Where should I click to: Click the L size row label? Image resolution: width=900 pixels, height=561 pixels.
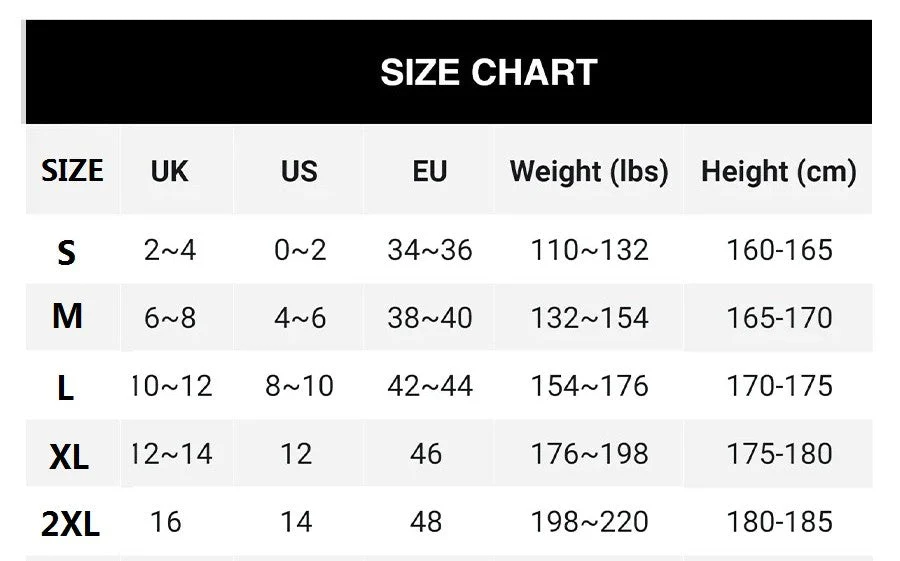(x=66, y=387)
